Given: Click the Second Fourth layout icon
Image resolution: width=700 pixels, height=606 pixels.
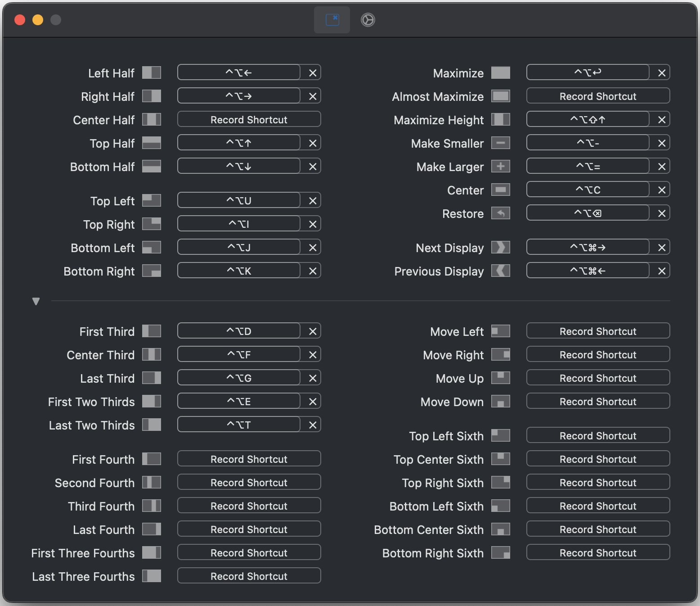Looking at the screenshot, I should pyautogui.click(x=152, y=482).
